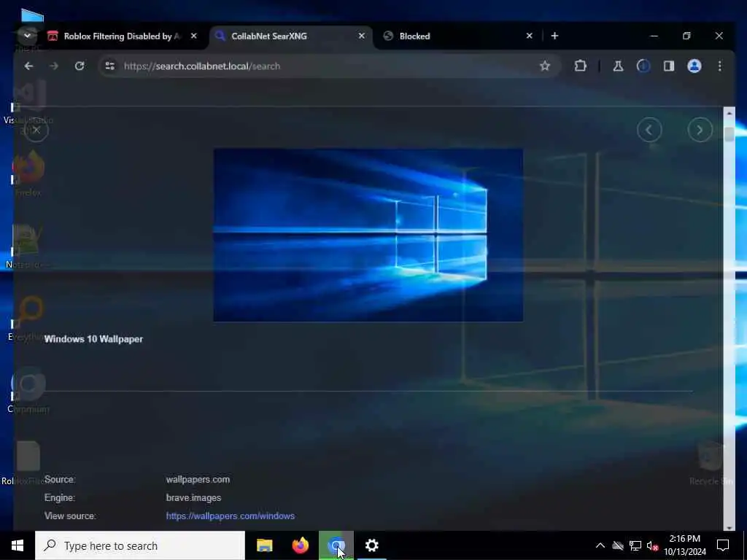747x560 pixels.
Task: Click the OneDrive cloud tray icon
Action: [x=618, y=545]
